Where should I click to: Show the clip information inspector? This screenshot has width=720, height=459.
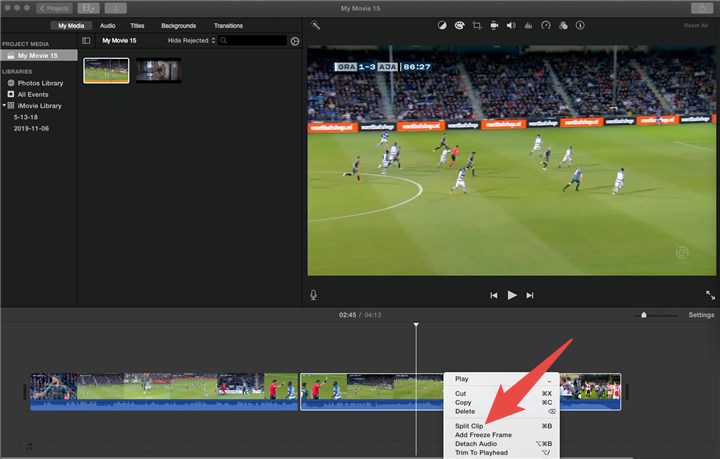pos(580,25)
